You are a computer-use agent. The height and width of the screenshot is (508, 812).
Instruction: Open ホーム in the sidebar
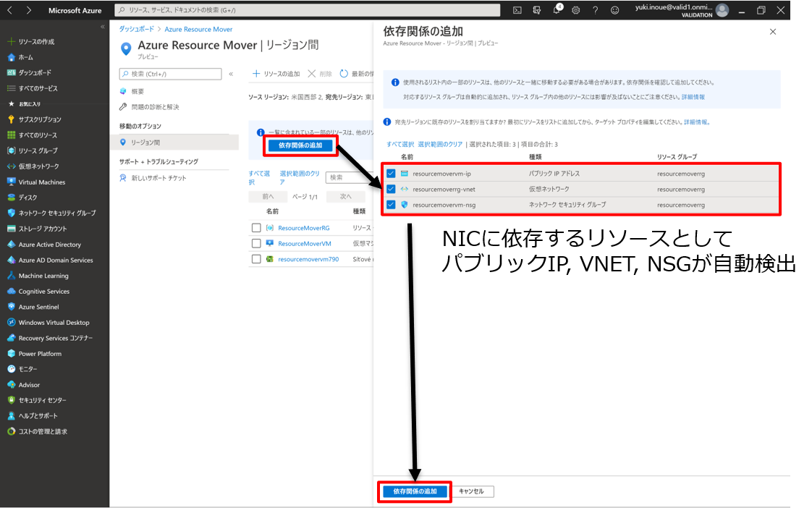coord(21,57)
